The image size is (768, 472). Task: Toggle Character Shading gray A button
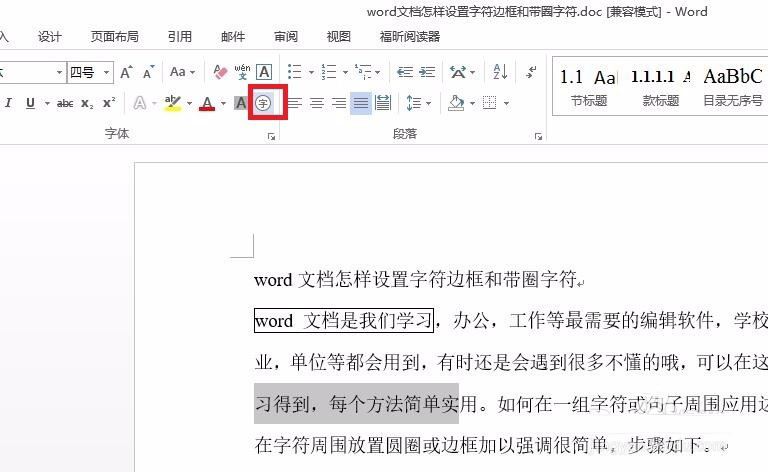click(x=240, y=103)
